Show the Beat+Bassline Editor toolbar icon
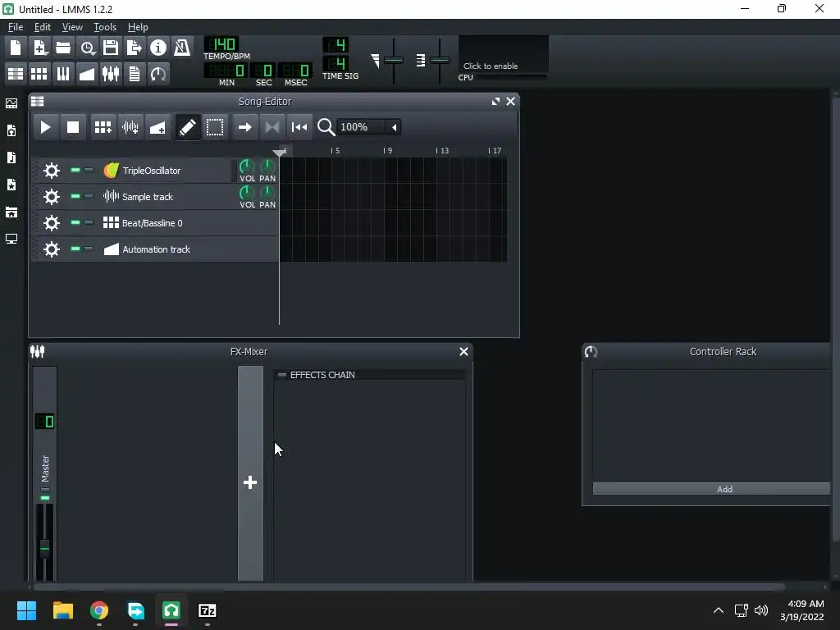The image size is (840, 630). pyautogui.click(x=39, y=73)
